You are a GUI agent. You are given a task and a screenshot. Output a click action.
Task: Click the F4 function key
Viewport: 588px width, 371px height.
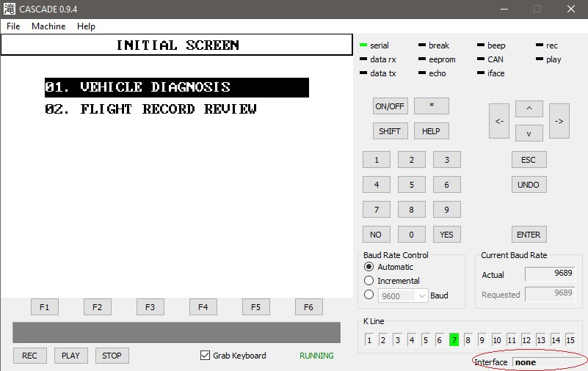[203, 307]
